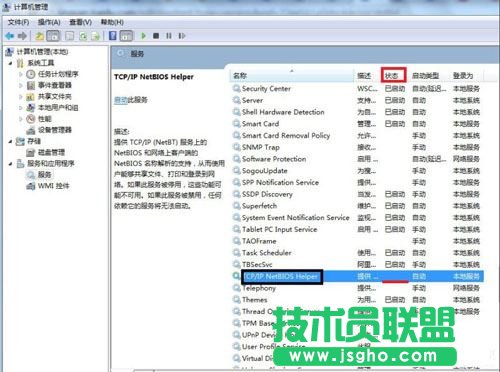Click the Export list toolbar icon
The height and width of the screenshot is (372, 500).
96,36
